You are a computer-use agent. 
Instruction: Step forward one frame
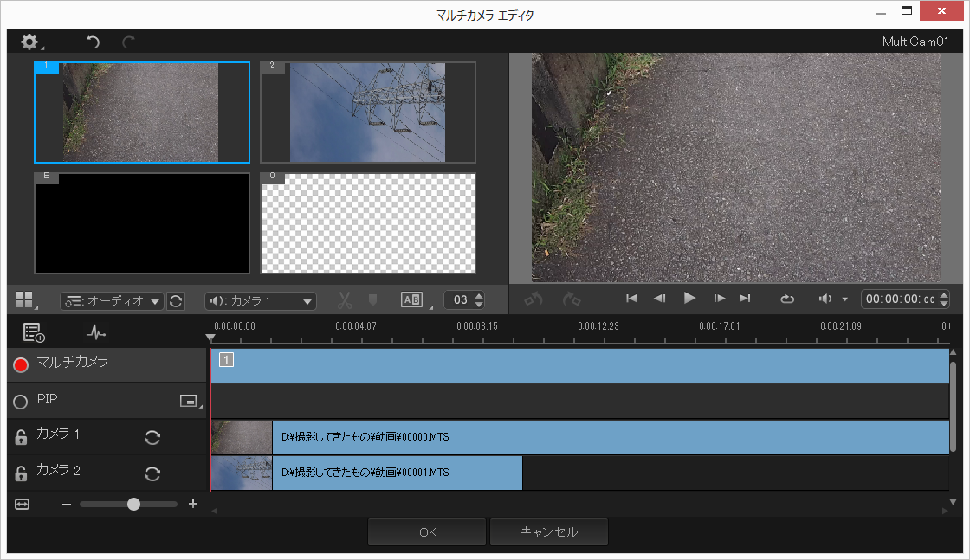click(x=719, y=299)
